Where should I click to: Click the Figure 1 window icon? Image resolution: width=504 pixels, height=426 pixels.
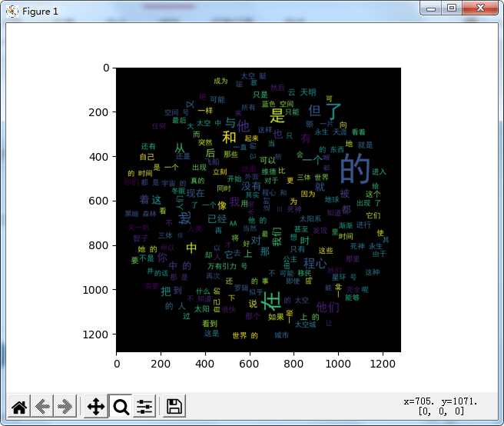point(12,12)
